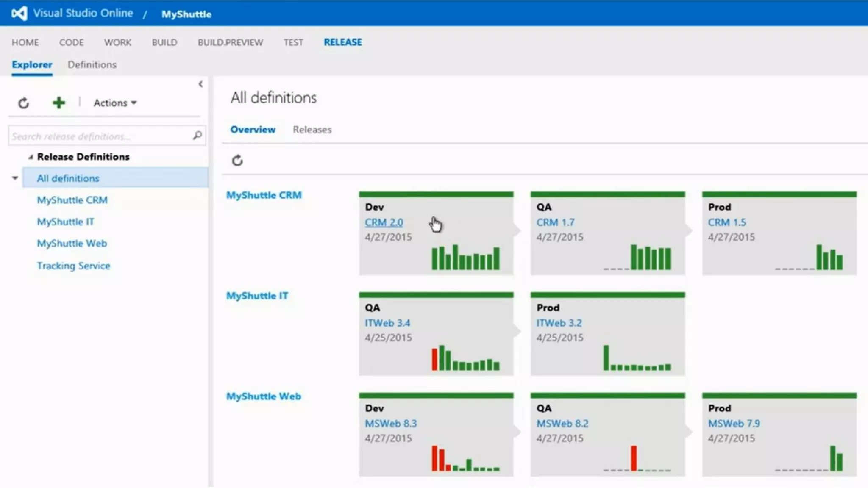Select Tracking Service in the tree
The height and width of the screenshot is (488, 868).
pos(73,266)
